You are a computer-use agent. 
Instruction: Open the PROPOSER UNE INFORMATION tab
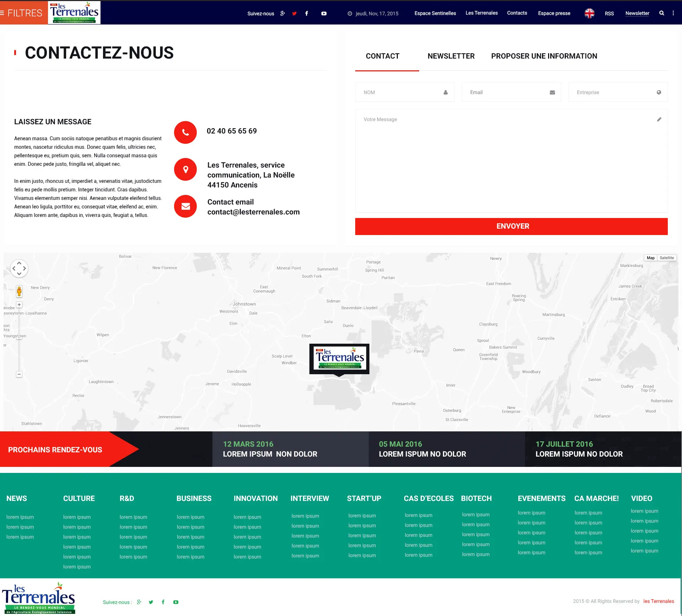tap(544, 56)
